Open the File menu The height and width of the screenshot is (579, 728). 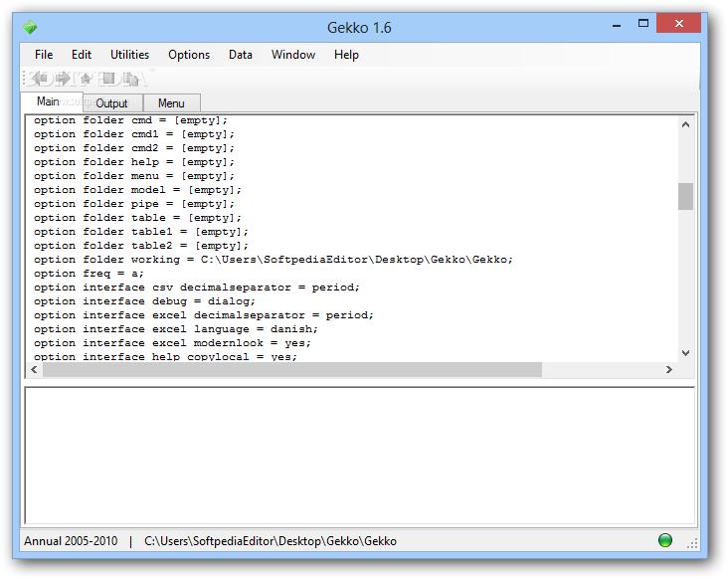44,55
